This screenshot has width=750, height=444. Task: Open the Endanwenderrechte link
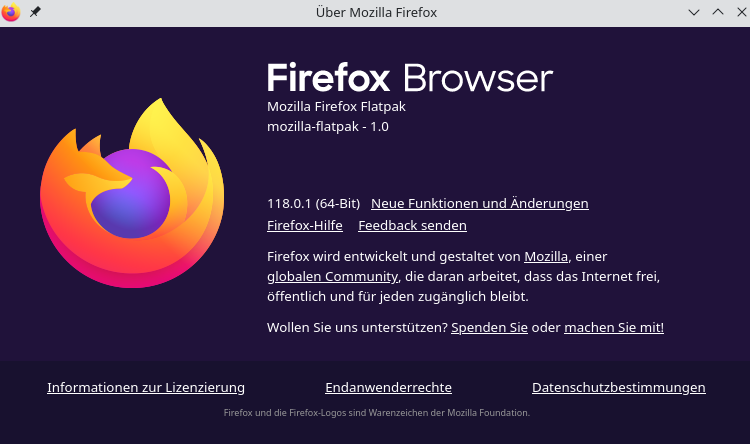tap(388, 388)
